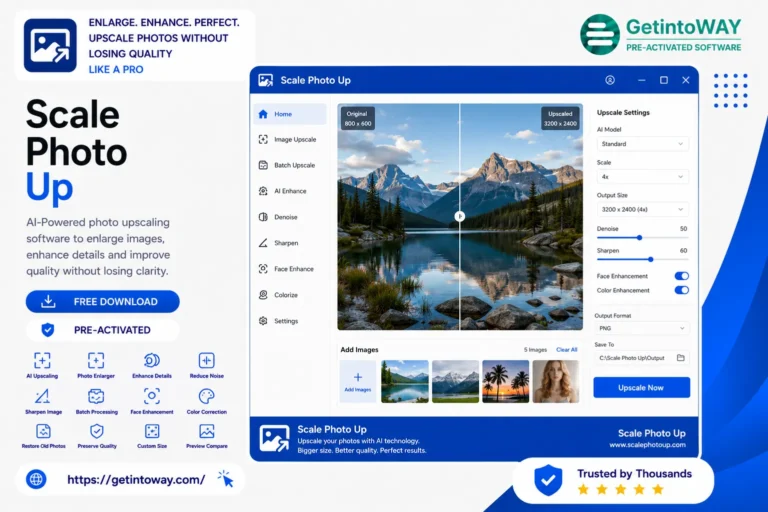Image resolution: width=768 pixels, height=512 pixels.
Task: Click the Upscaled 3200 x 2400 label
Action: point(560,119)
